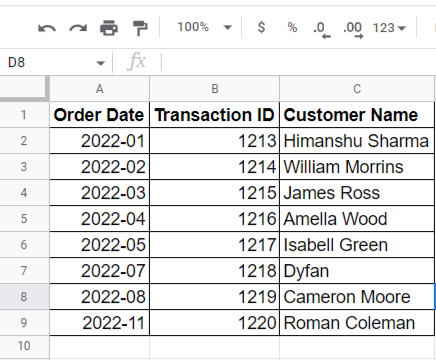Screen dimensions: 436x360
Task: Select the Dyfan cell
Action: click(x=357, y=271)
